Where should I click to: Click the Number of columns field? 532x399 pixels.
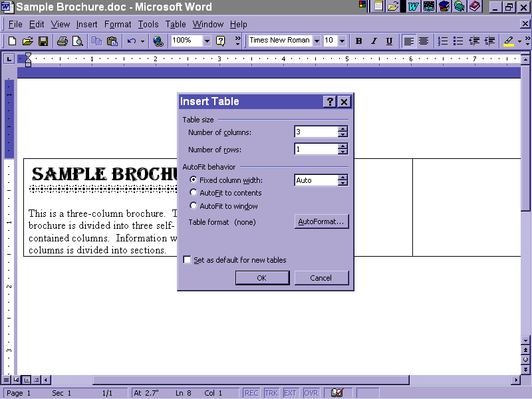point(316,132)
